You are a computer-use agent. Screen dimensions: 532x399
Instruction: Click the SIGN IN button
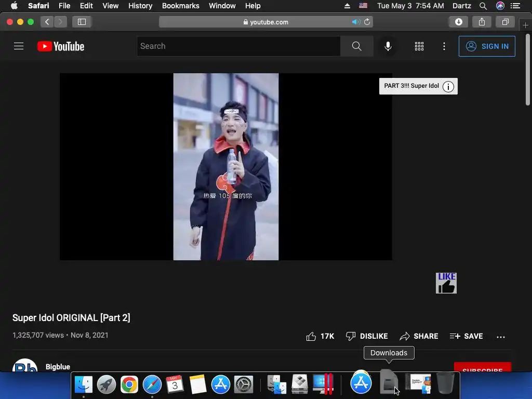click(487, 46)
